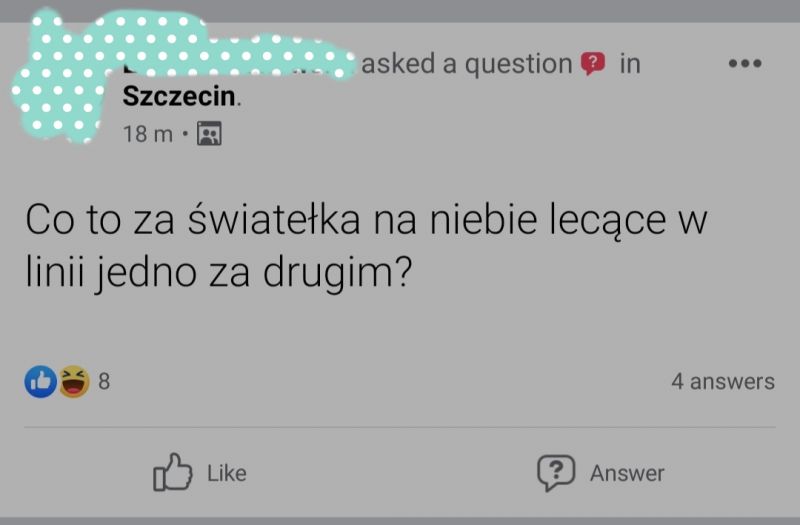The image size is (800, 525).
Task: Click the red question mark badge
Action: tap(593, 63)
